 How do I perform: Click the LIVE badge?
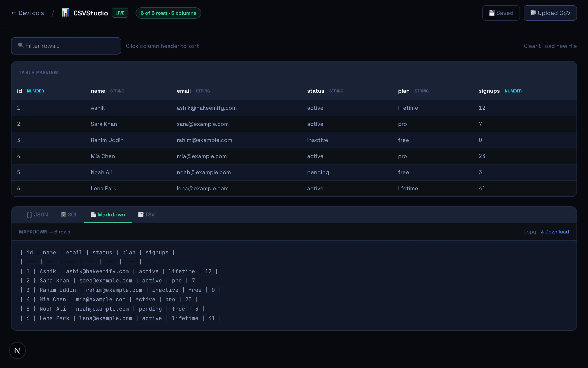coord(120,13)
